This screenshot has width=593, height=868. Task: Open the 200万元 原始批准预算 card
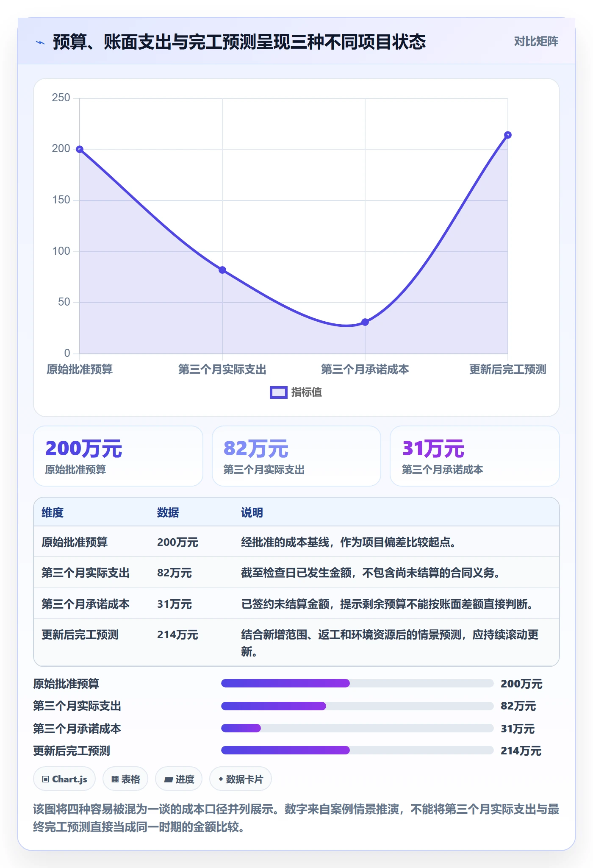pos(118,456)
